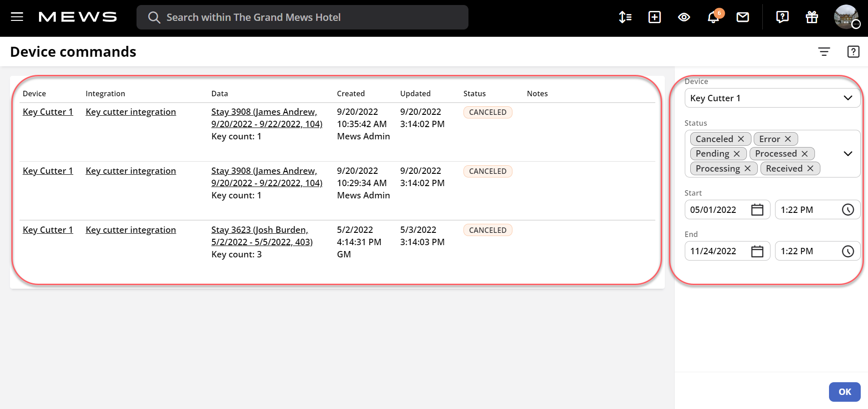Open the End time clock picker
Image resolution: width=868 pixels, height=409 pixels.
(x=848, y=251)
